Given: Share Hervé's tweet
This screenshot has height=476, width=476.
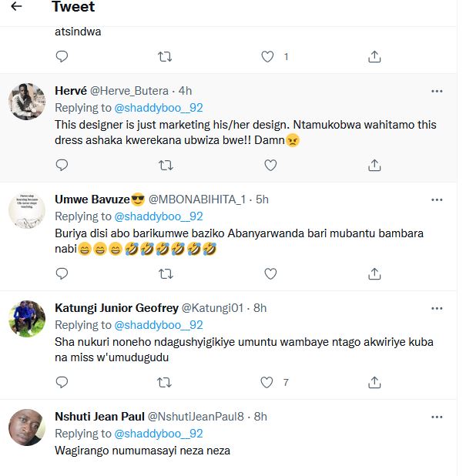Looking at the screenshot, I should [x=374, y=165].
